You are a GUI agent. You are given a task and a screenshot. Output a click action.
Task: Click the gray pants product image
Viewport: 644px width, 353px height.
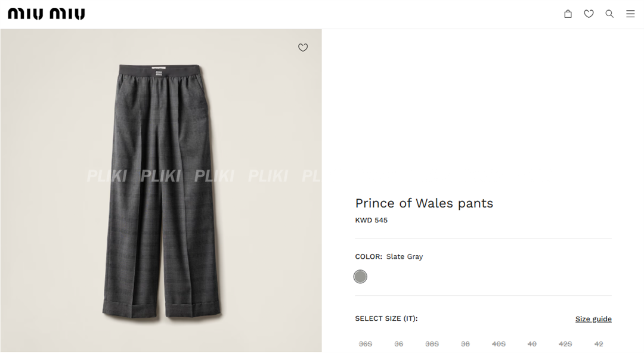coord(161,191)
